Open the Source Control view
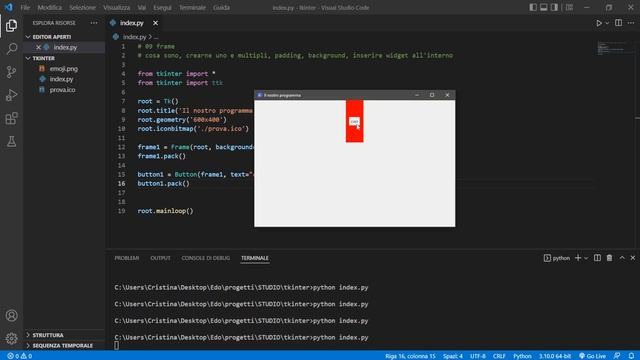 11,72
